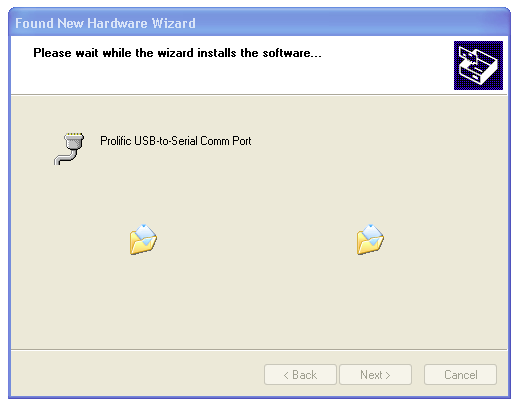Click the serial port connector icon
523x404 pixels.
[69, 148]
